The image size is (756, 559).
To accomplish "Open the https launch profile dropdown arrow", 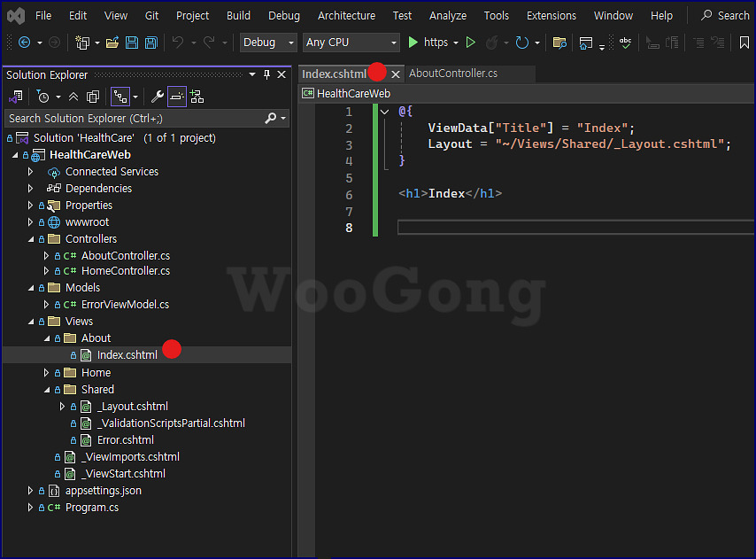I will tap(456, 43).
